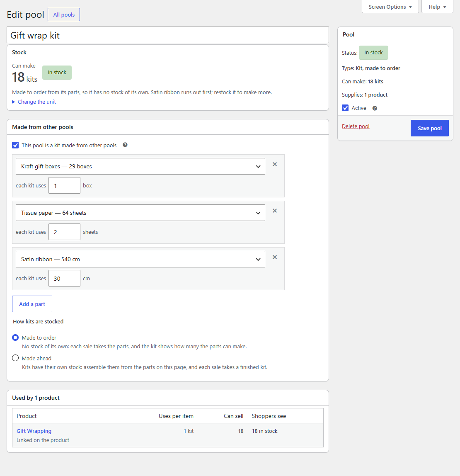Viewport: 460px width, 476px height.
Task: Click the Save pool button
Action: coord(430,128)
